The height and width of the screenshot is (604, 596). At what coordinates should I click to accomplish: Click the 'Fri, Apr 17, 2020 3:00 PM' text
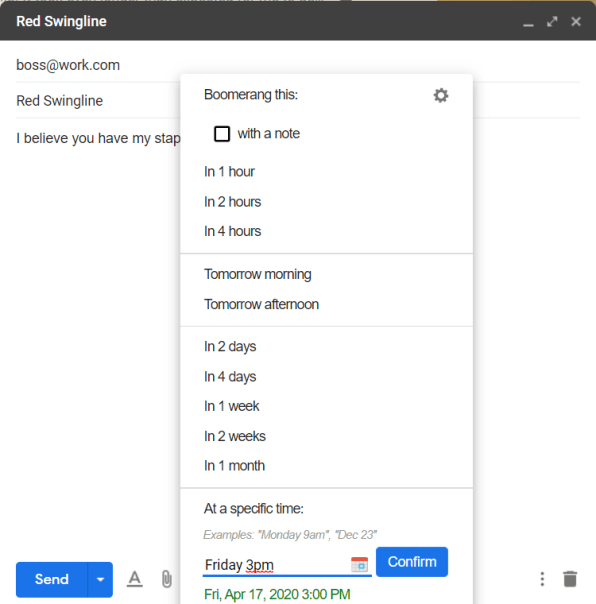tap(277, 594)
